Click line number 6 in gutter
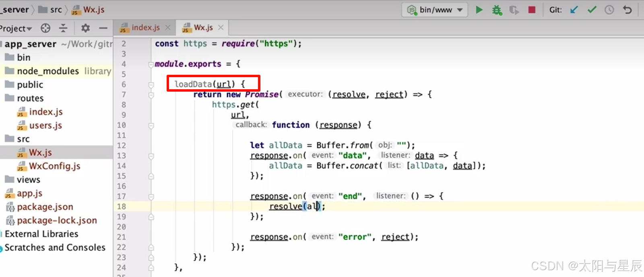Viewport: 644px width, 277px height. point(124,84)
